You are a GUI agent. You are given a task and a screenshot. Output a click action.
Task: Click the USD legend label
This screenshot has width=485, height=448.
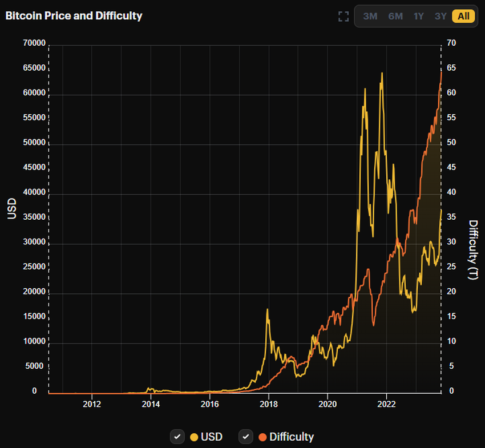tap(212, 437)
